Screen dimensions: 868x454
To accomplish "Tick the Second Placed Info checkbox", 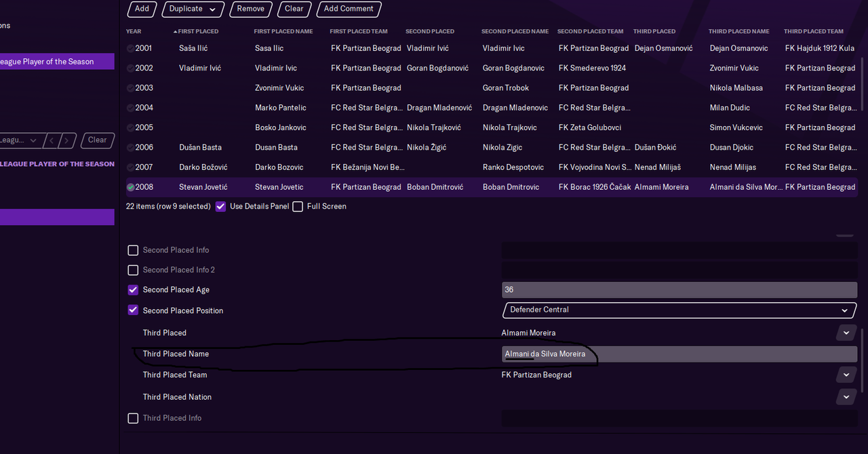I will tap(133, 250).
